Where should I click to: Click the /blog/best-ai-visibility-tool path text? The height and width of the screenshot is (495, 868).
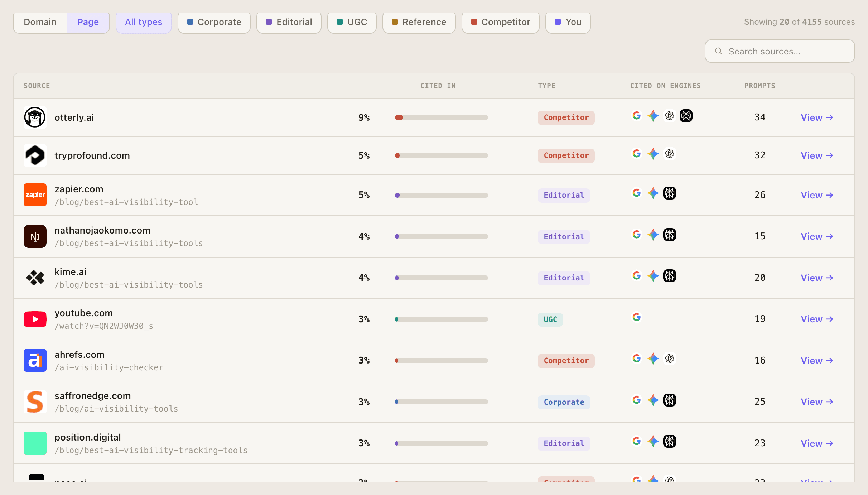(126, 202)
